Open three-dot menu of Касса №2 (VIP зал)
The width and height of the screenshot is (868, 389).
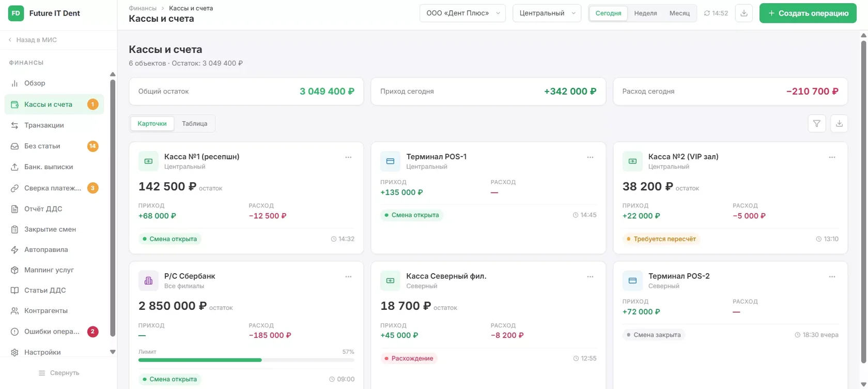point(832,157)
